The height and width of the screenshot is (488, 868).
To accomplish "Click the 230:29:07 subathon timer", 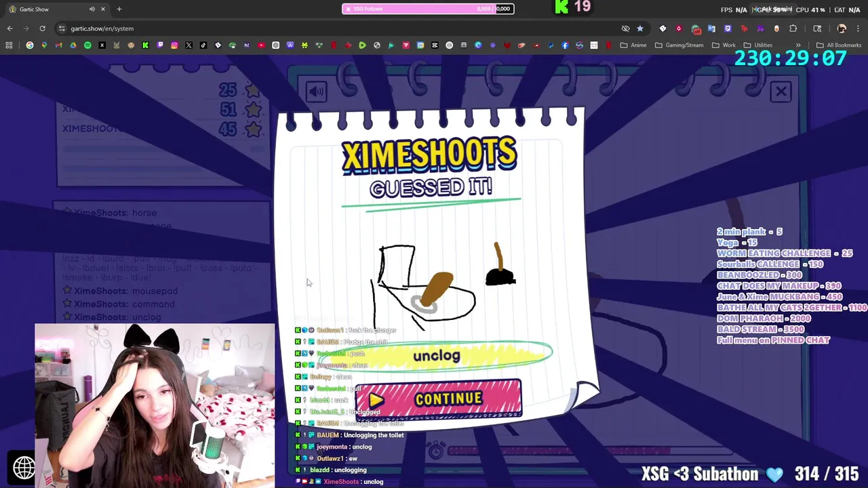I will pyautogui.click(x=790, y=58).
